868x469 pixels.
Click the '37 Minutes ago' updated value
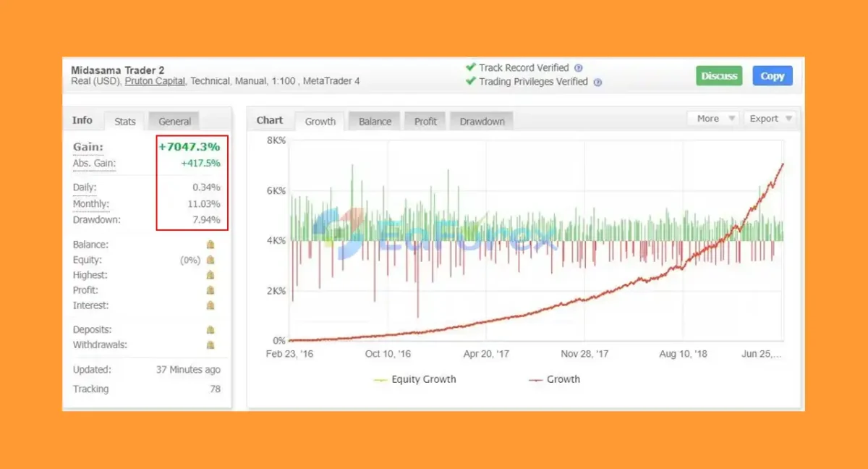pos(188,370)
